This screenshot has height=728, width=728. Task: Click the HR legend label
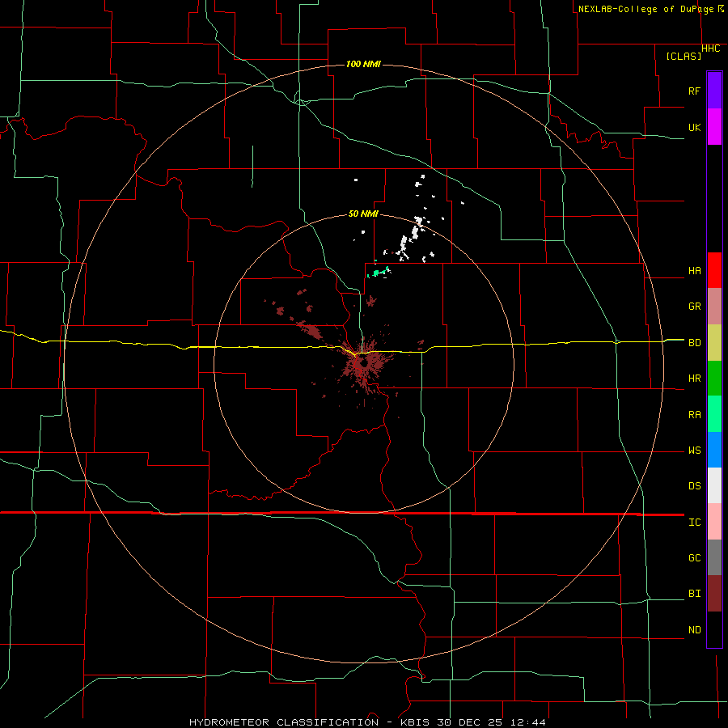point(695,379)
